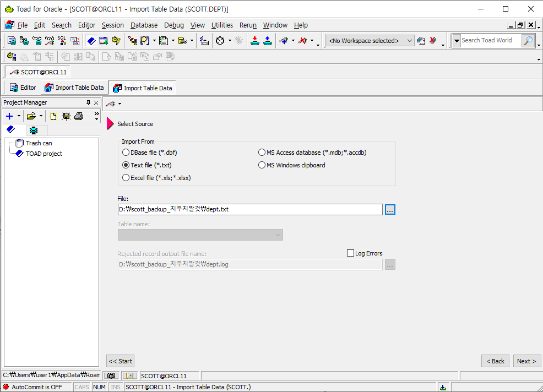Click the Search Toad World magnifier icon
This screenshot has height=392, width=543.
(x=528, y=41)
